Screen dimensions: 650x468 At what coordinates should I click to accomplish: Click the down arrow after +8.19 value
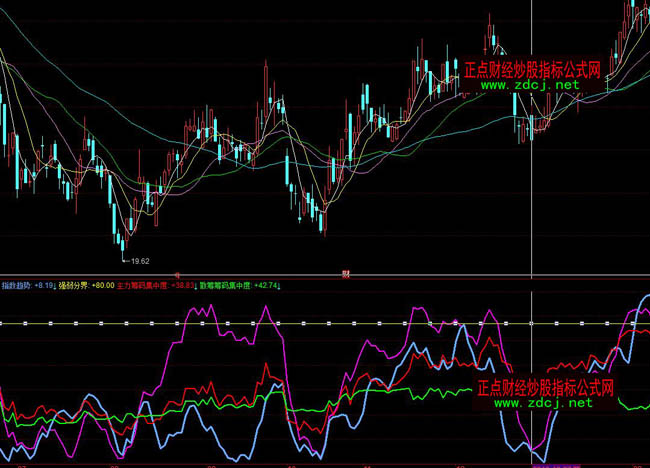pos(53,286)
